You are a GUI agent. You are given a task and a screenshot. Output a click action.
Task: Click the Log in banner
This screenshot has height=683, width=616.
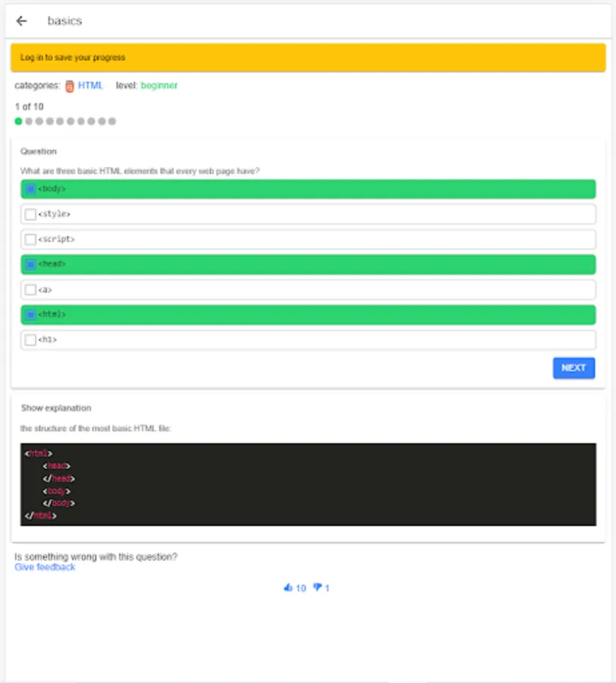308,58
